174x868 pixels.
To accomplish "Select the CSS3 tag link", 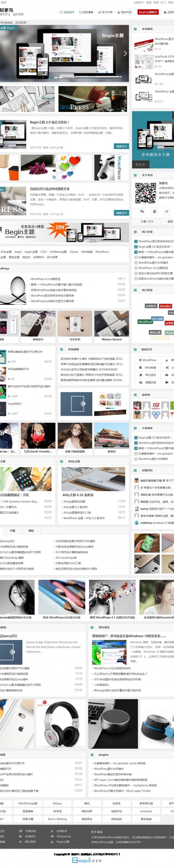I will click(43, 252).
